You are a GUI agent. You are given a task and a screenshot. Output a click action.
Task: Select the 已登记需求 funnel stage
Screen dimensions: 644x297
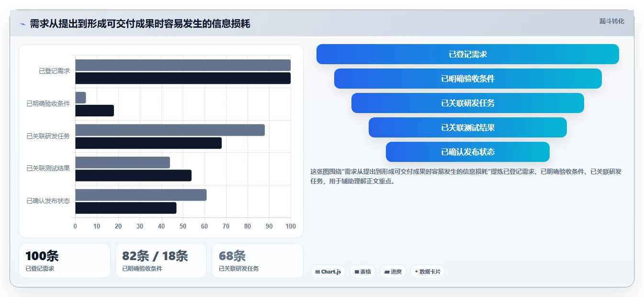(468, 54)
